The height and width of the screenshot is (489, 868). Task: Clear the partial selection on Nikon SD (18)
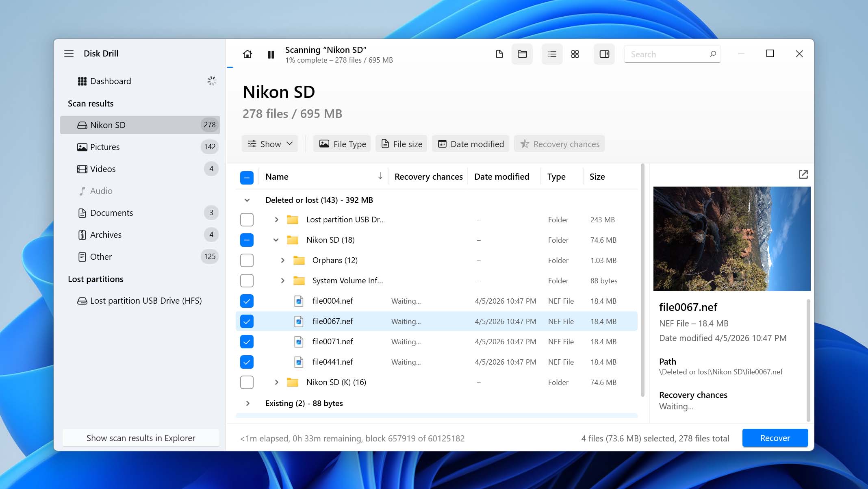pos(247,240)
